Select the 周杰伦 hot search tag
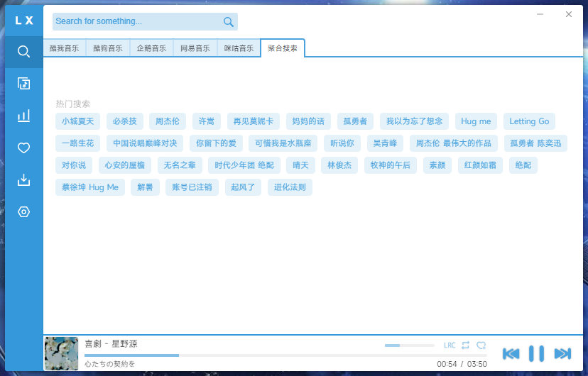Screen dimensions: 588x376 [168, 121]
